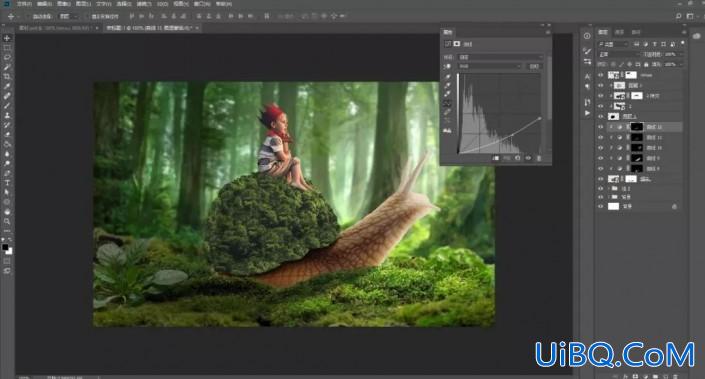Screen dimensions: 705x379
Task: Select the Eraser tool
Action: click(7, 134)
